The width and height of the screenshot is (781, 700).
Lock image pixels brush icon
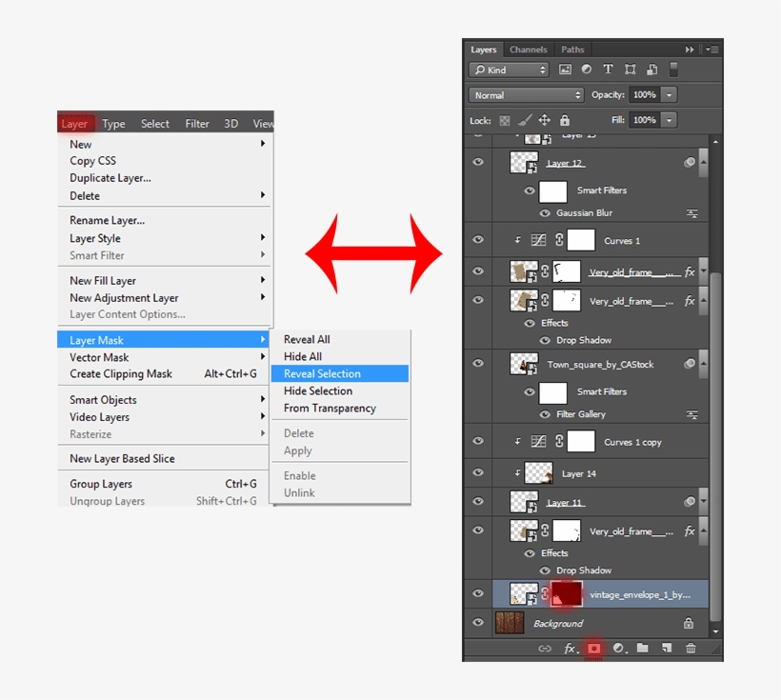[x=525, y=120]
